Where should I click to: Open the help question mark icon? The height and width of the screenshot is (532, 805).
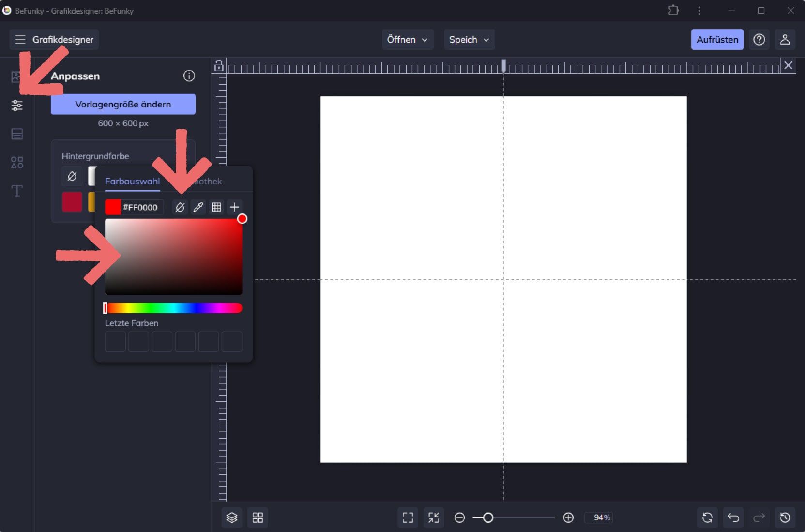point(759,40)
